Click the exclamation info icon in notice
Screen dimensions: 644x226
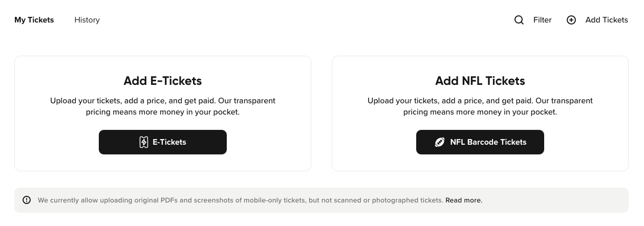pos(27,200)
